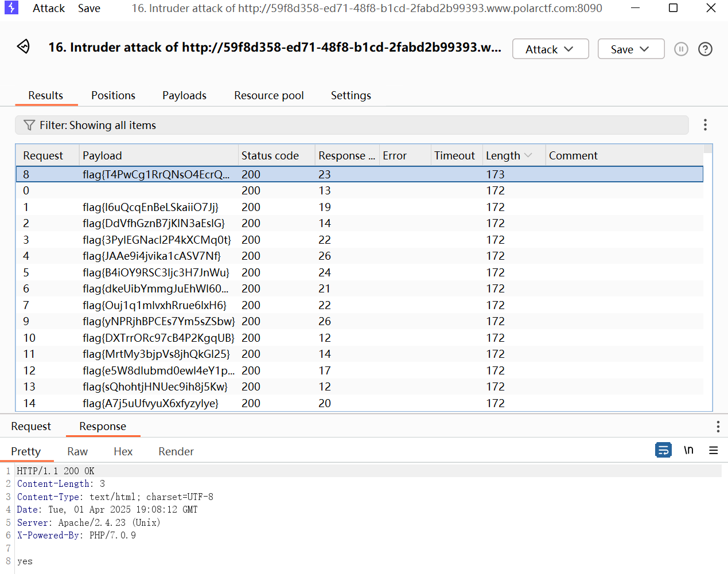
Task: Select row flag{DdVfhGznB7jKlN3aEslG}
Action: pos(360,223)
